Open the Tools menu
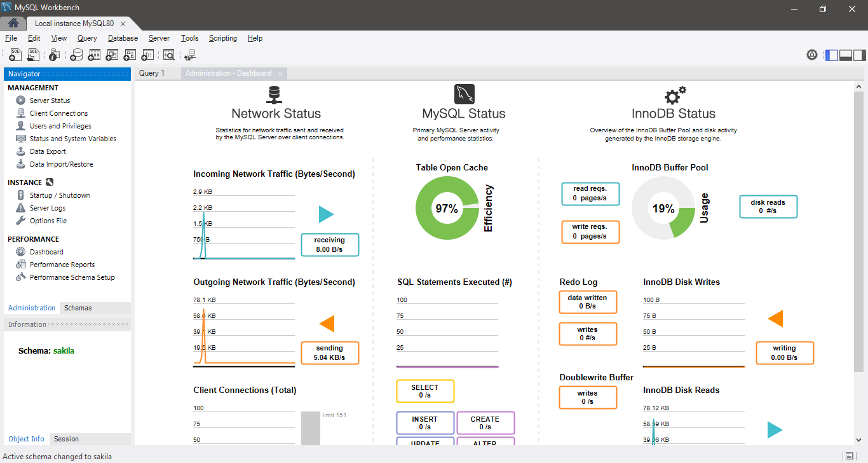The width and height of the screenshot is (868, 463). point(190,38)
